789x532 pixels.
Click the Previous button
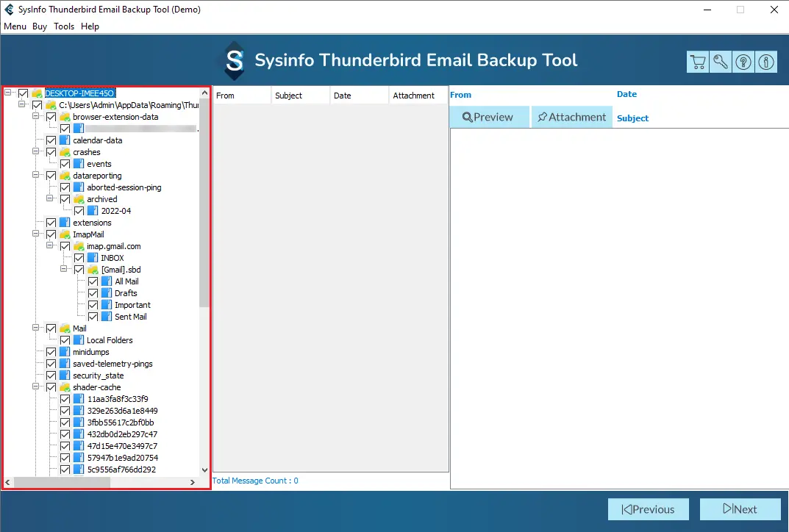(x=648, y=509)
